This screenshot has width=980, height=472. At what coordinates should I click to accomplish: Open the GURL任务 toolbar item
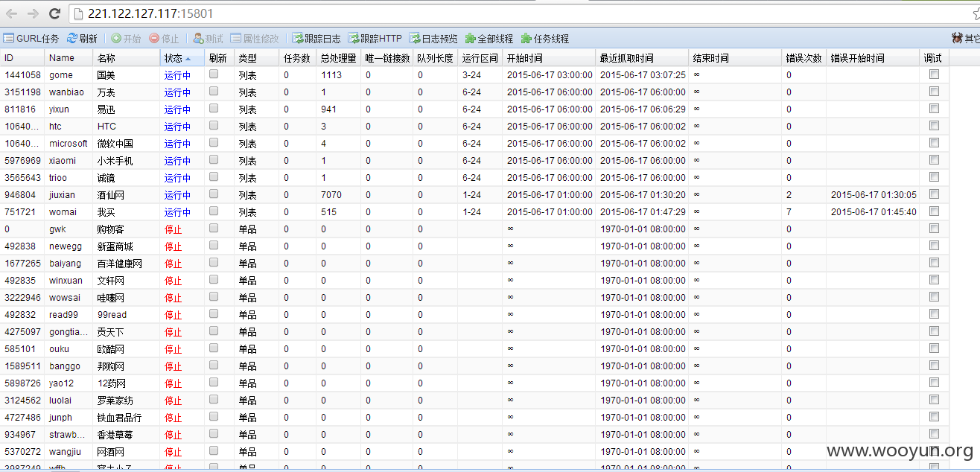coord(31,38)
